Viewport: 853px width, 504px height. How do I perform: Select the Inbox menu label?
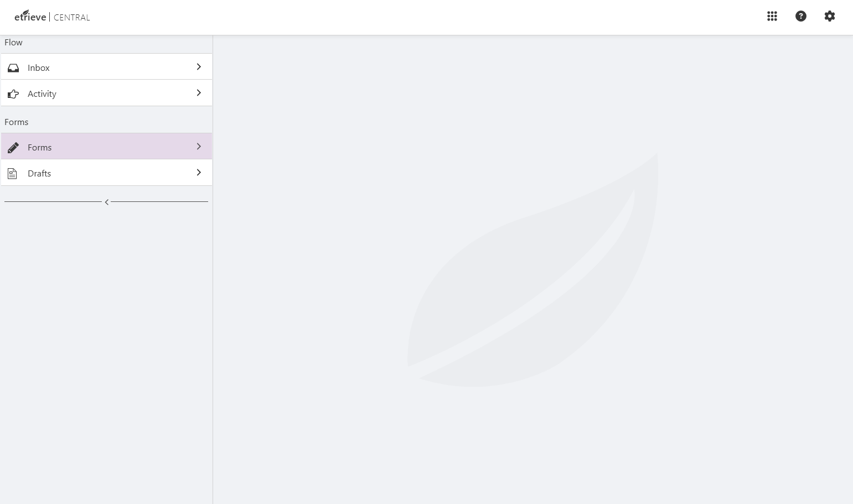pos(39,67)
